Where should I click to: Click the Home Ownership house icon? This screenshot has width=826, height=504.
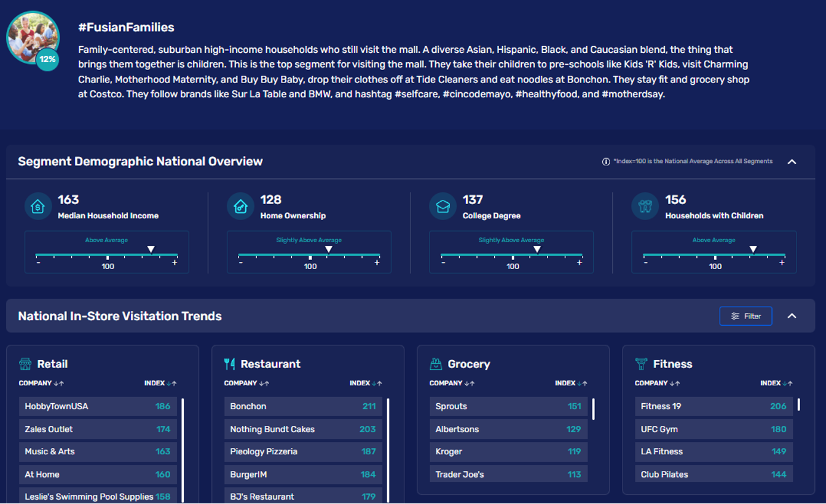pos(240,207)
